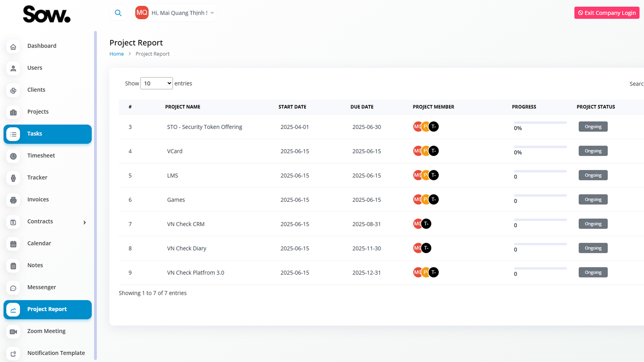The width and height of the screenshot is (644, 362).
Task: Click the Ongoing status badge for LMS
Action: point(593,175)
